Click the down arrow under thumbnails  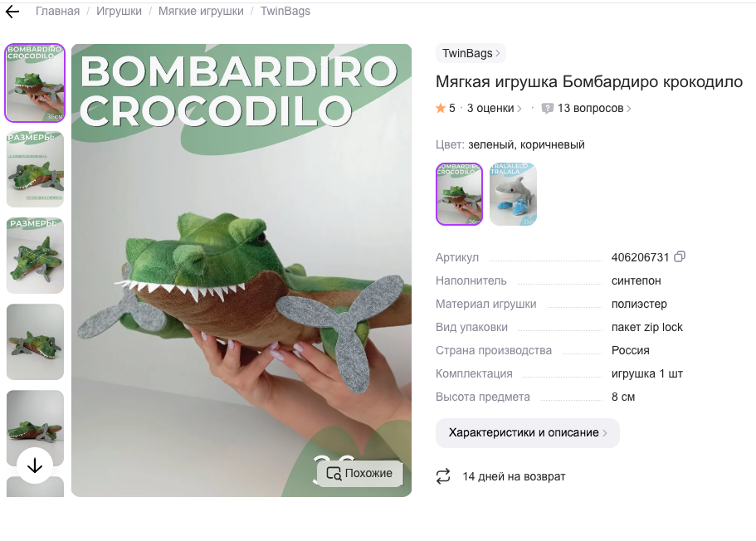click(35, 465)
